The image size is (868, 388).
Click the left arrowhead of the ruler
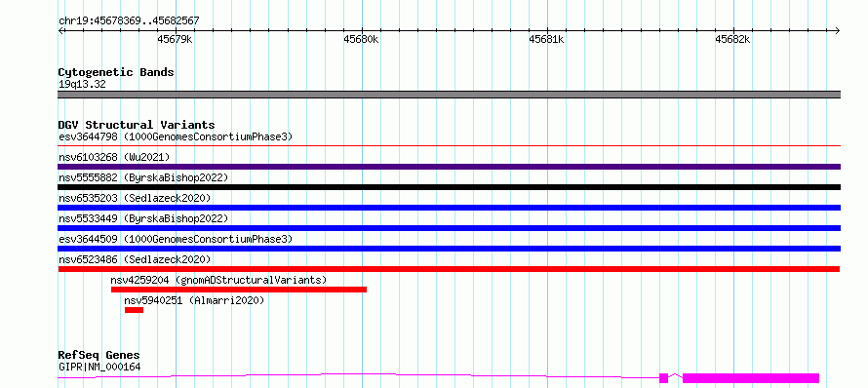pos(61,30)
